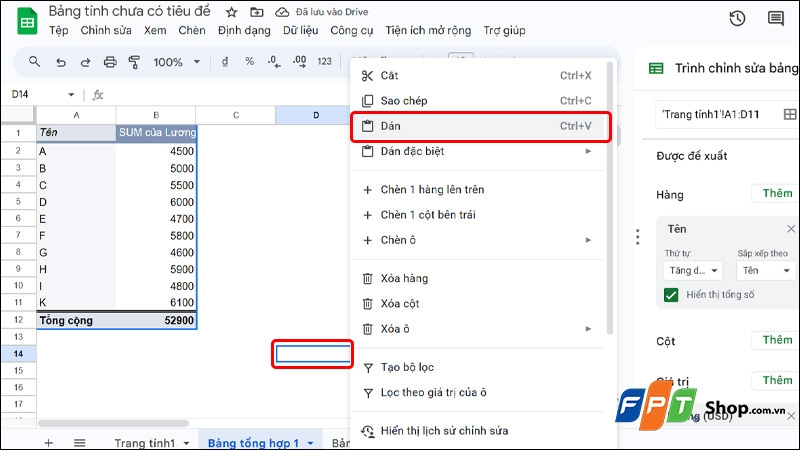800x450 pixels.
Task: Show all sheets list
Action: pos(80,443)
